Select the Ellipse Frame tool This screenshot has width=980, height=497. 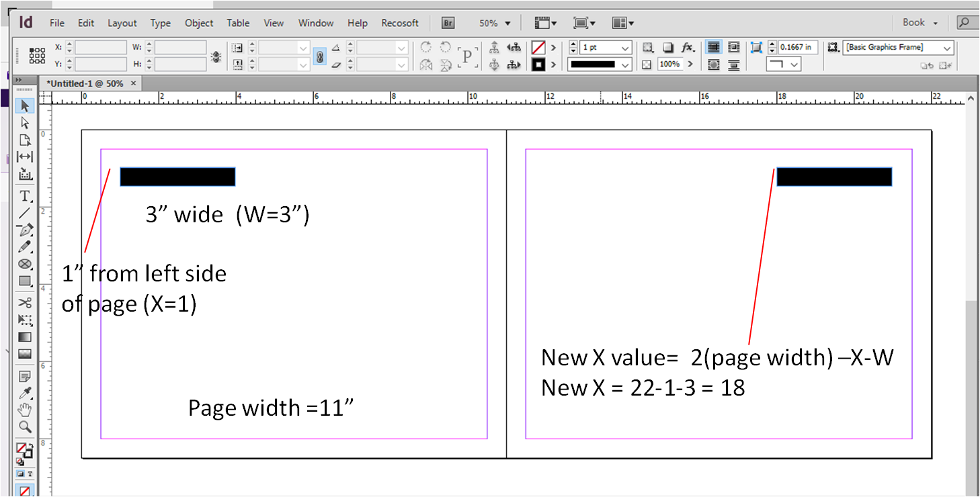(25, 264)
